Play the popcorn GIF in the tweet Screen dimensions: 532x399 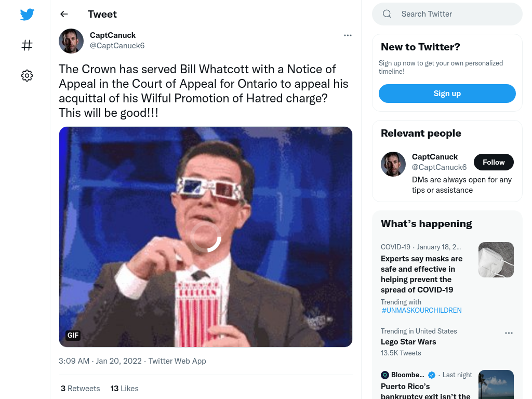[206, 237]
